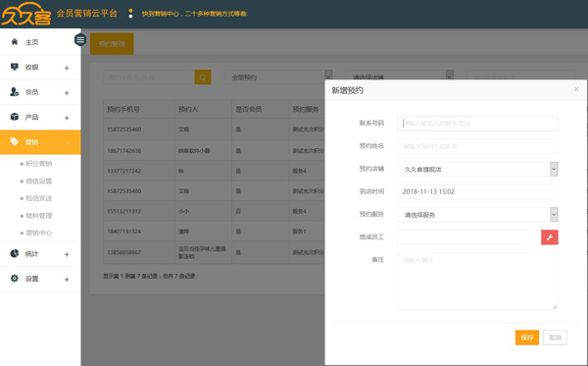Screen dimensions: 588x366
Task: Expand the 产品 menu plus sign
Action: [x=67, y=118]
